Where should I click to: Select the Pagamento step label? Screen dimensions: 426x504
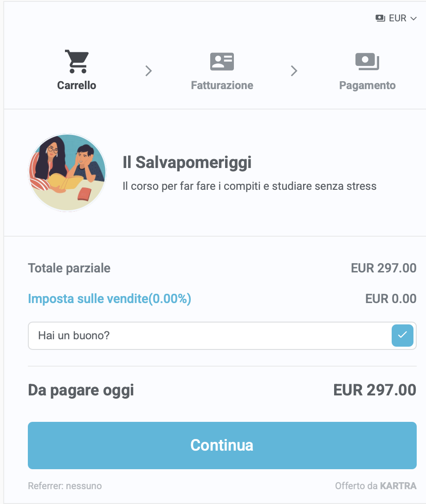coord(367,85)
